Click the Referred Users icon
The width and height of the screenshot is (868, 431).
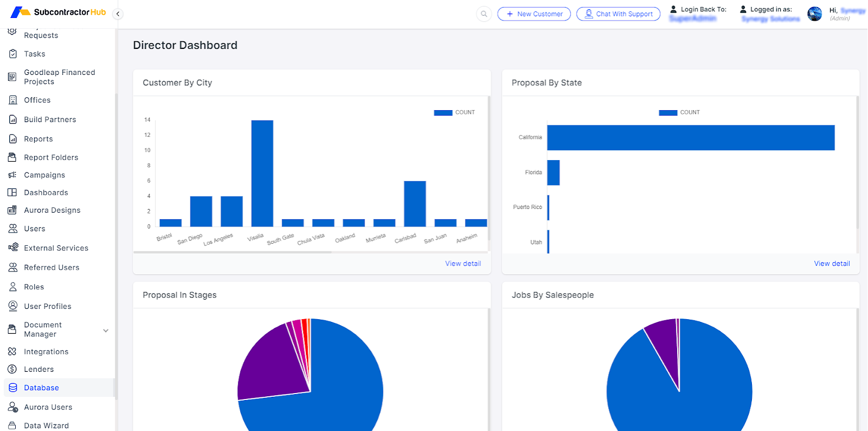tap(12, 267)
